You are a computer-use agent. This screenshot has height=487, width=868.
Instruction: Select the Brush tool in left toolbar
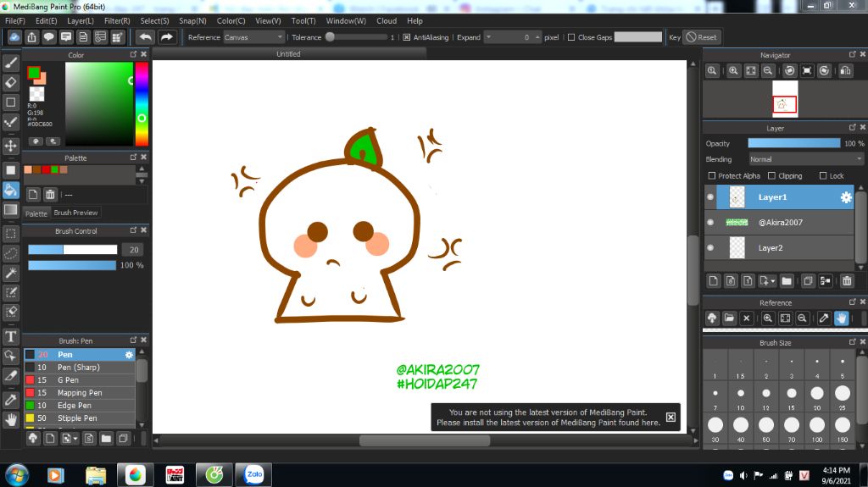10,63
